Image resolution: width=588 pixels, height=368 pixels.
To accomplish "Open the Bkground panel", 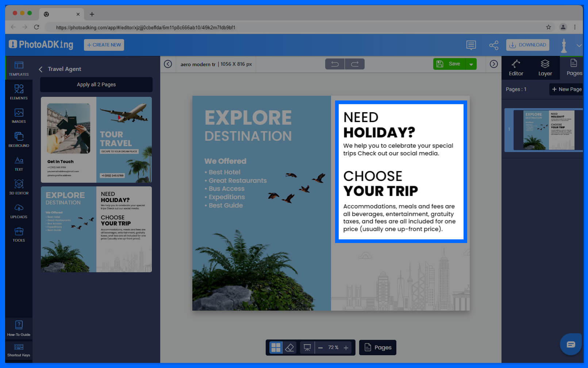I will click(19, 140).
